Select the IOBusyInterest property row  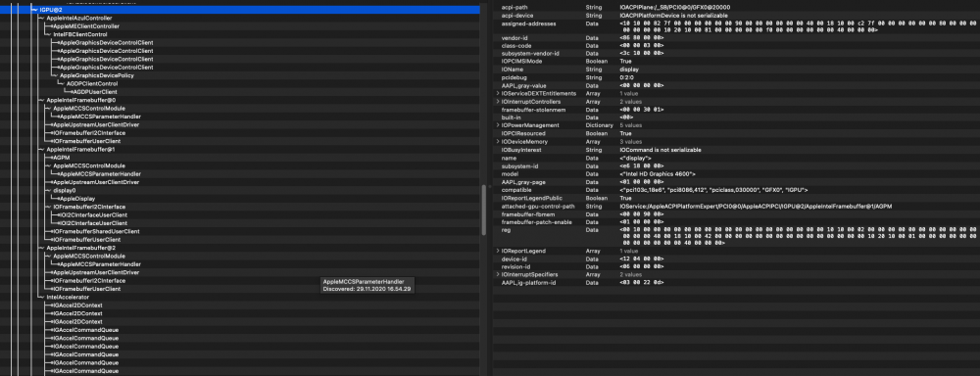[x=736, y=150]
